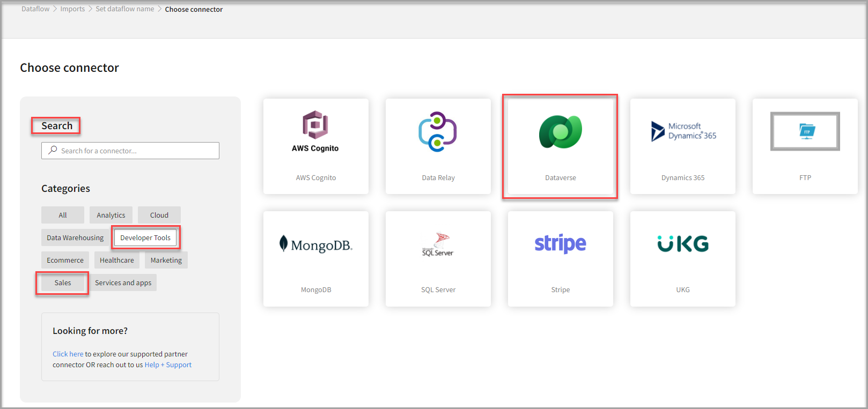The height and width of the screenshot is (409, 868).
Task: Show Ecommerce connectors
Action: pos(65,260)
